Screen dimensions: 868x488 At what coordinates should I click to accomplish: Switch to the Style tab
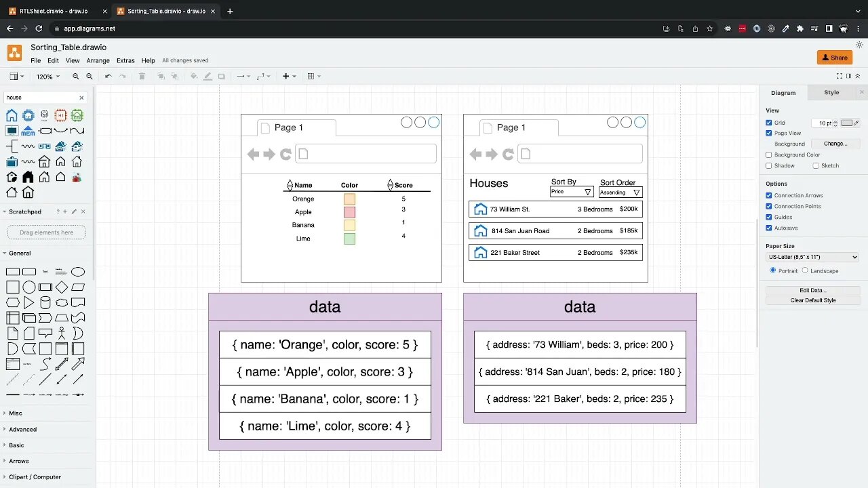coord(831,92)
